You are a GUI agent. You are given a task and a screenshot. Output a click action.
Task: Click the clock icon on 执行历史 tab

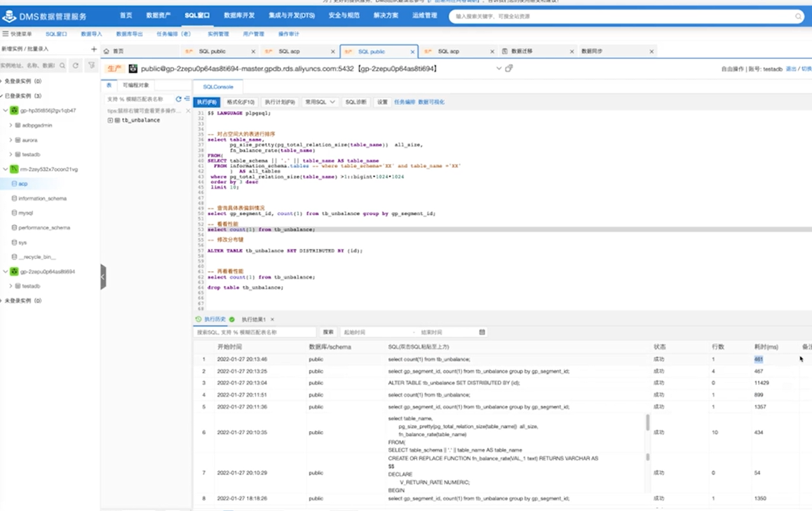point(199,319)
